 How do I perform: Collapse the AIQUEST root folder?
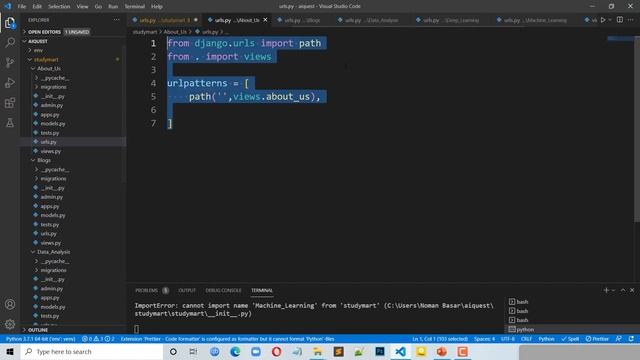pyautogui.click(x=38, y=41)
